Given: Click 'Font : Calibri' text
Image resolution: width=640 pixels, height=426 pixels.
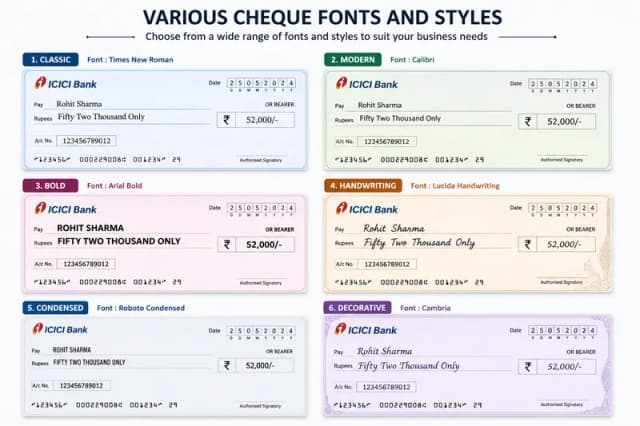Looking at the screenshot, I should 412,60.
